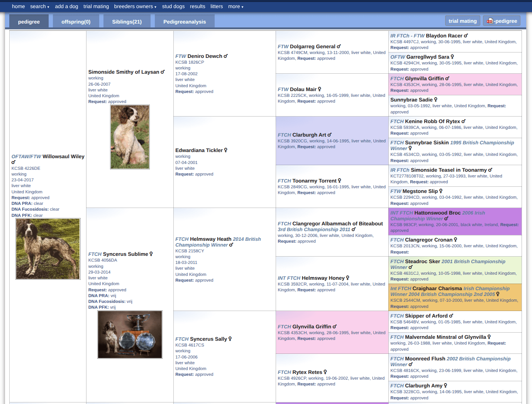View Syncerus Sublime trophy photo
The height and width of the screenshot is (404, 532).
pyautogui.click(x=130, y=335)
